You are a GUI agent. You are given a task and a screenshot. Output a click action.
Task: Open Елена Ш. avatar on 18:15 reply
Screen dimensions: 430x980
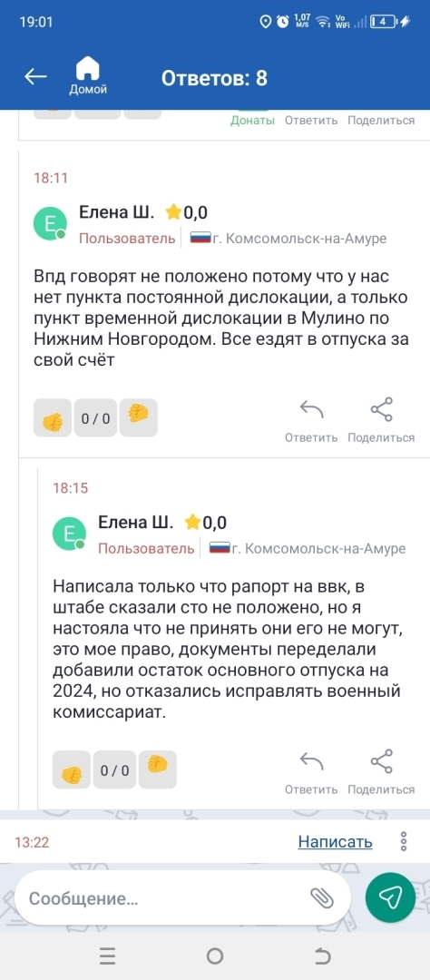tap(69, 534)
